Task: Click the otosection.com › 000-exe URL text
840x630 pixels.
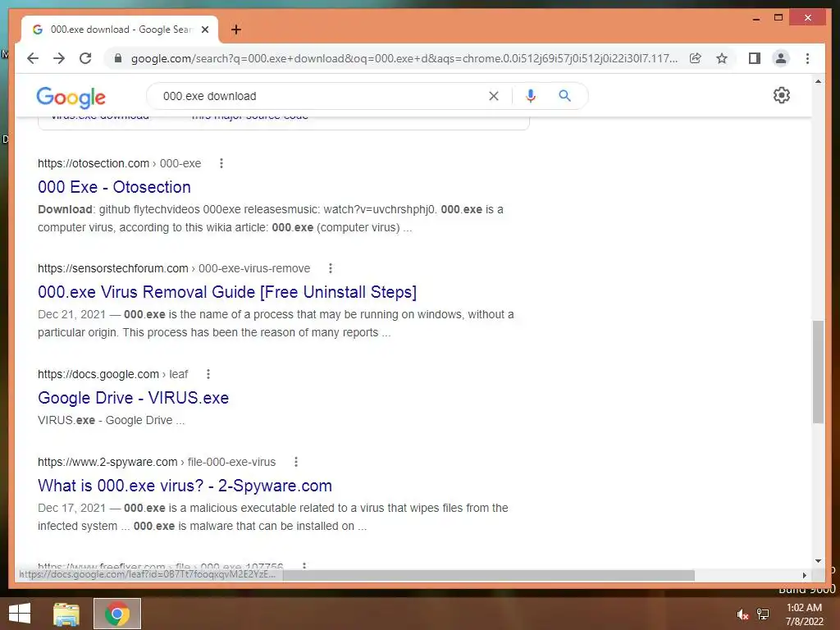Action: pos(120,163)
